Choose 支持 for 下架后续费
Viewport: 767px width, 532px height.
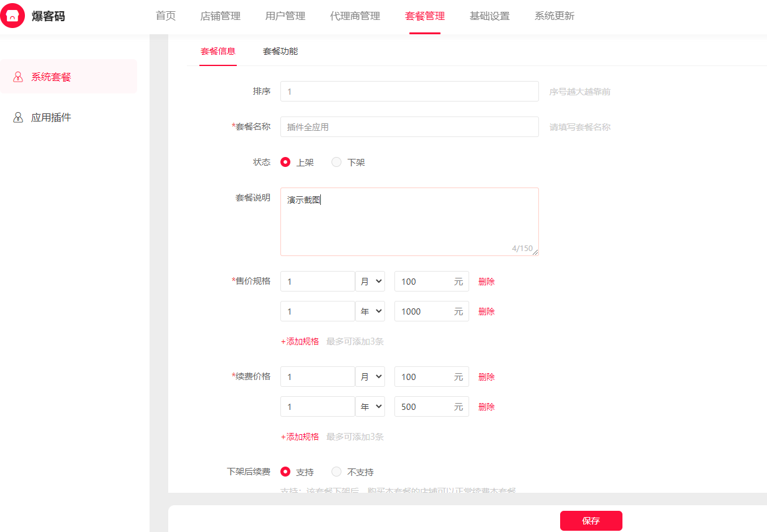(285, 472)
